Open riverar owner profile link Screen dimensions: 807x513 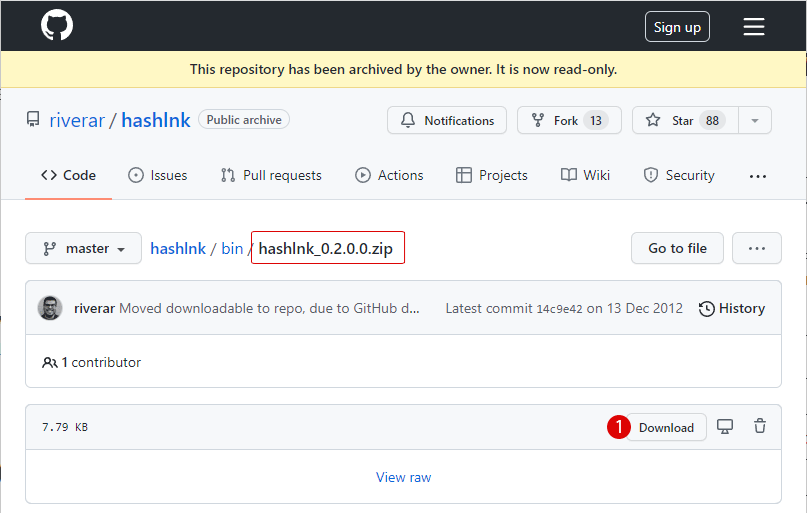click(77, 120)
